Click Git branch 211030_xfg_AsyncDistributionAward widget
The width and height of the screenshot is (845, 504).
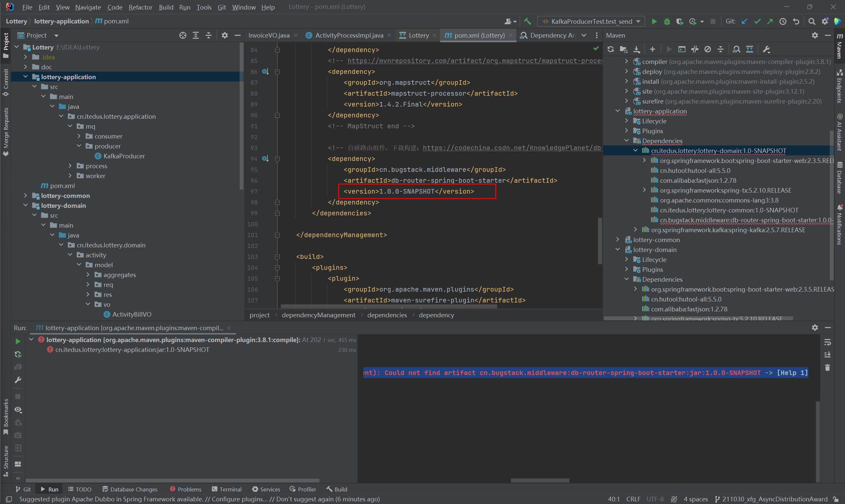771,499
